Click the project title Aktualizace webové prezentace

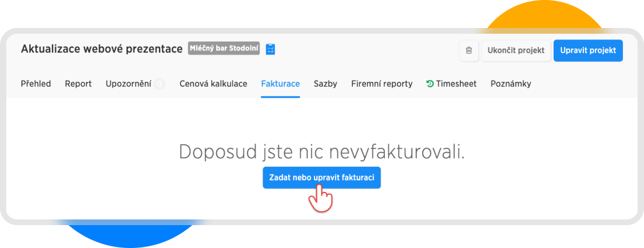[101, 49]
